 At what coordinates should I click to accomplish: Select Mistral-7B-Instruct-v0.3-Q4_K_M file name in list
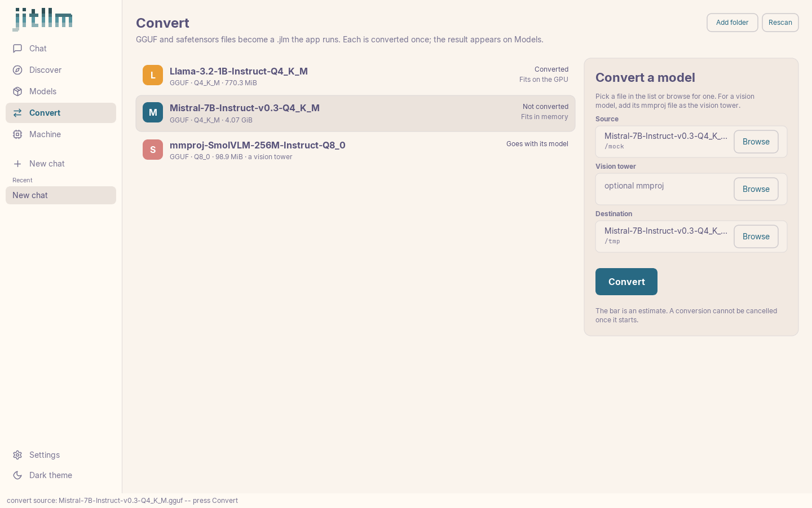(245, 108)
